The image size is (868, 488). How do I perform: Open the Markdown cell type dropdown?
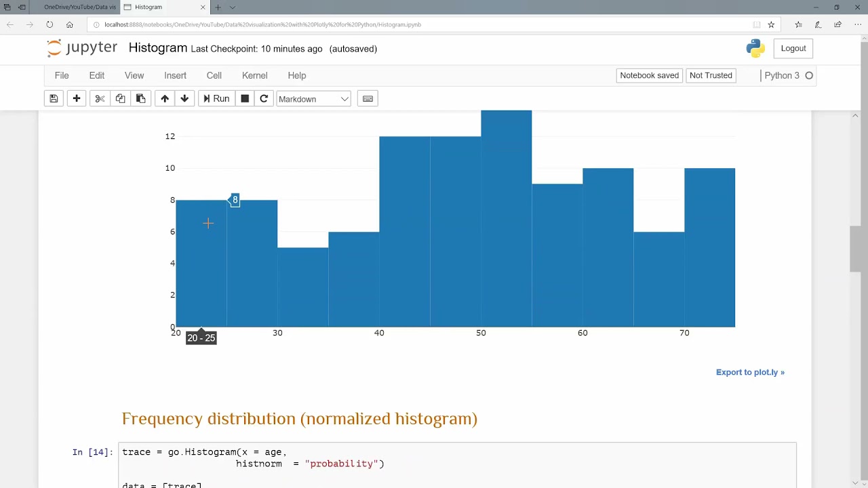click(x=313, y=99)
